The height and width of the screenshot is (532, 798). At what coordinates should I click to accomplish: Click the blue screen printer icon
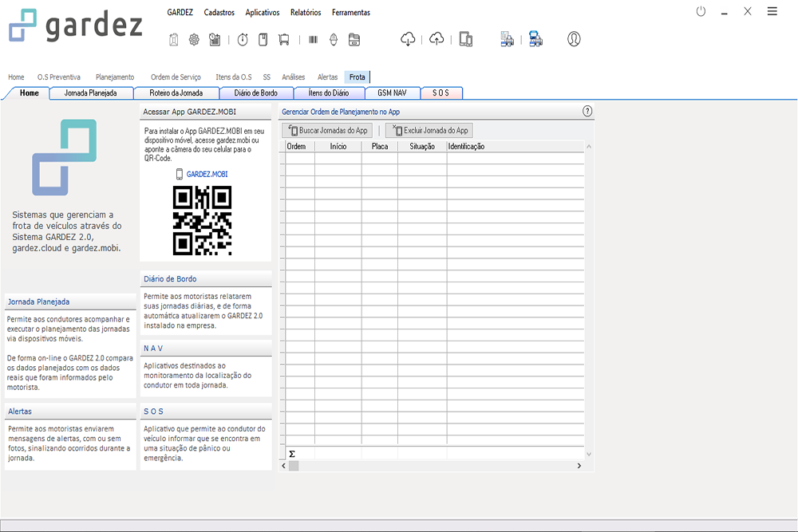535,39
